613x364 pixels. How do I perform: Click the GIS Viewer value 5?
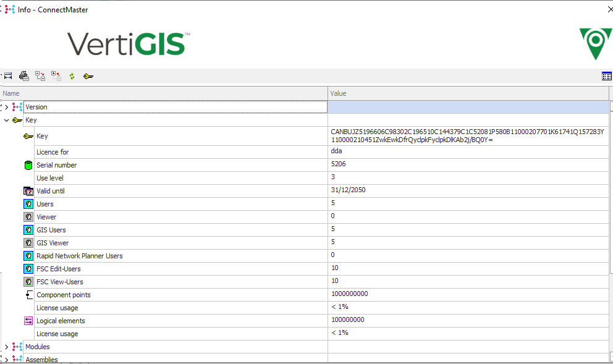click(x=332, y=242)
